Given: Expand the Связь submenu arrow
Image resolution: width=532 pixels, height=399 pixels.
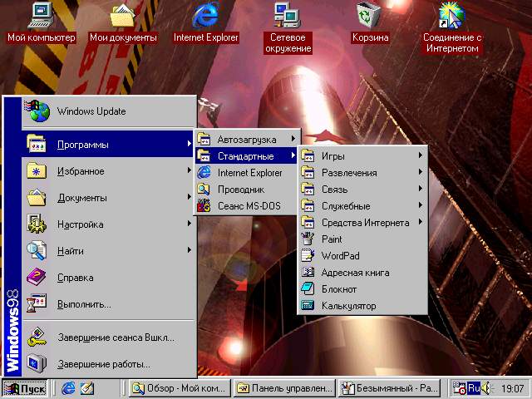Looking at the screenshot, I should [x=421, y=189].
